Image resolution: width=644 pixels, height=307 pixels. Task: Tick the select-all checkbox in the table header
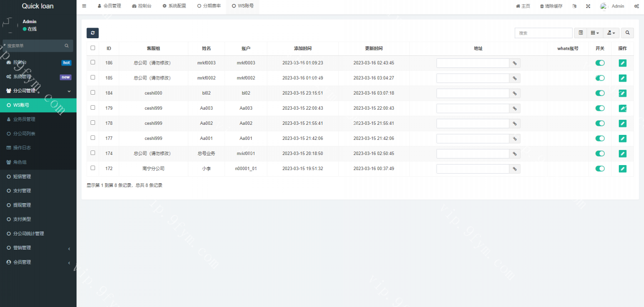point(93,48)
